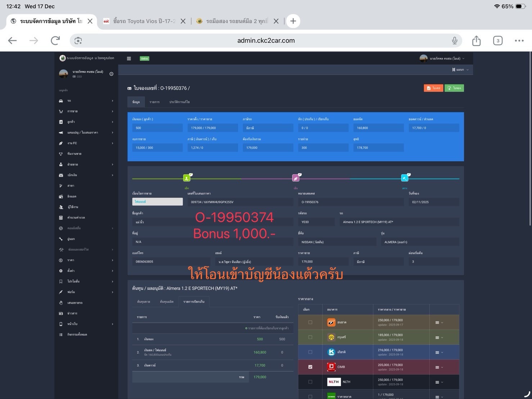This screenshot has height=399, width=532.
Task: Open the row actions menu for CIMB
Action: click(439, 367)
